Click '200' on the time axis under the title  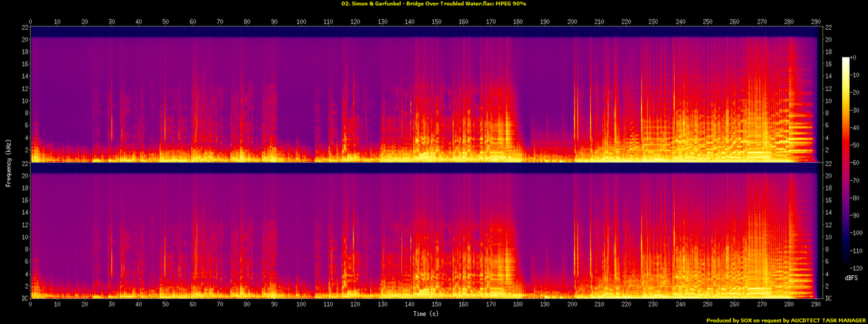[x=572, y=21]
